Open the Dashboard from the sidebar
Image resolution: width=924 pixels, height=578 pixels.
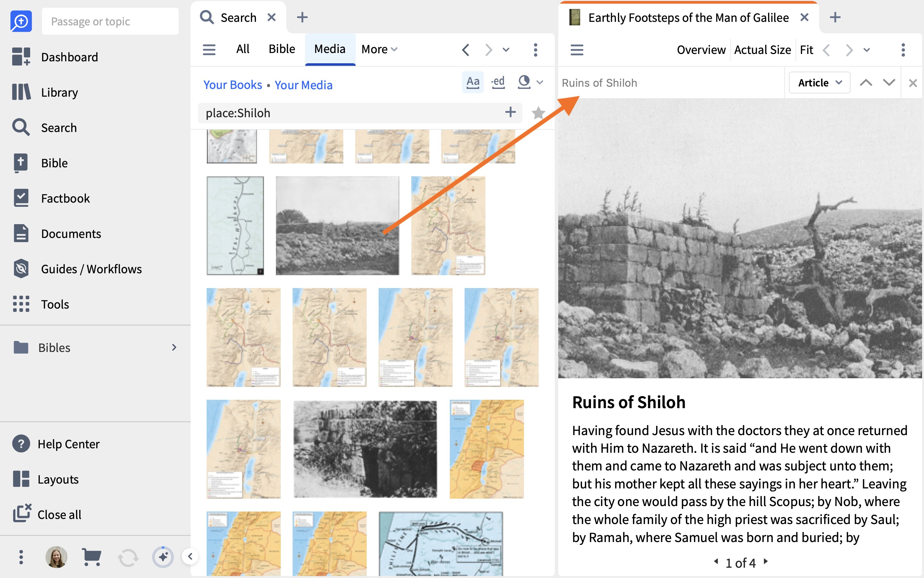[56, 57]
